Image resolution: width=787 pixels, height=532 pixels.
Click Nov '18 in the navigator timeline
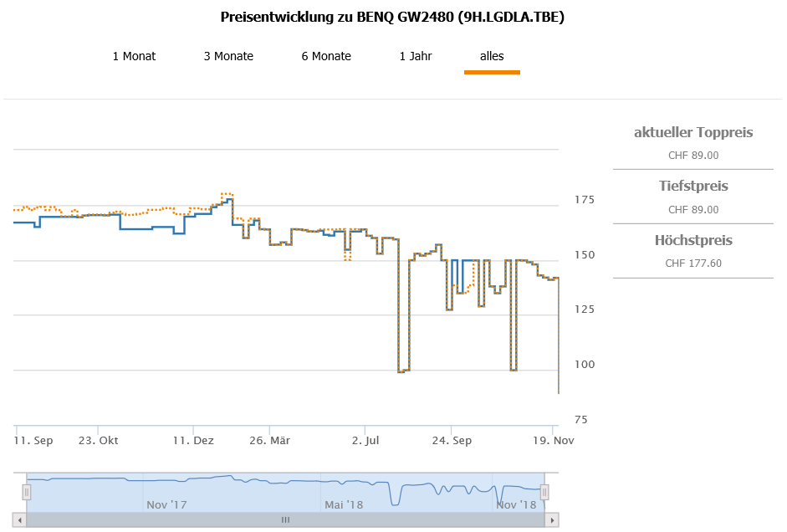[x=516, y=504]
